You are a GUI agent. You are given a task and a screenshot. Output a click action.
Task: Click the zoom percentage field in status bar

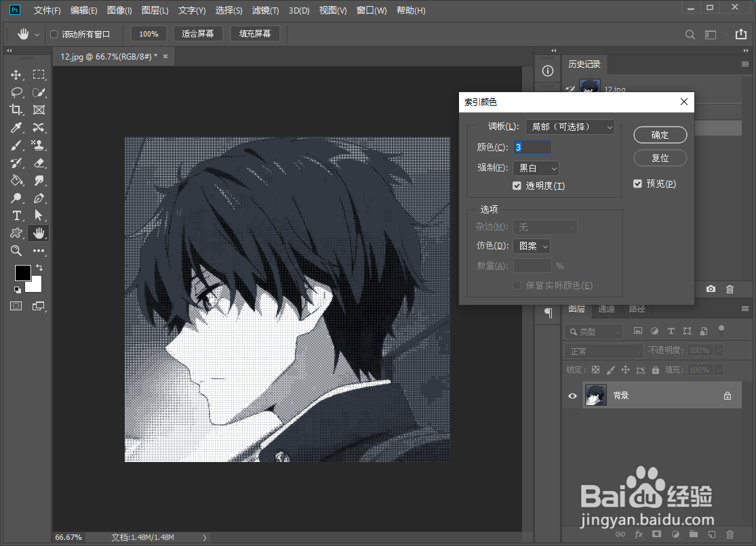(69, 537)
